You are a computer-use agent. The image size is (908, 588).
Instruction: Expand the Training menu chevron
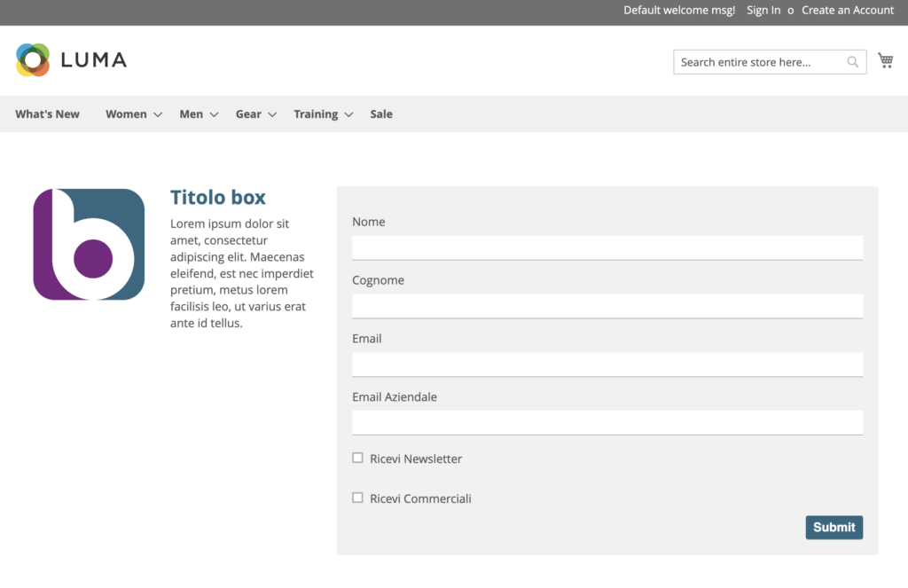(x=348, y=114)
